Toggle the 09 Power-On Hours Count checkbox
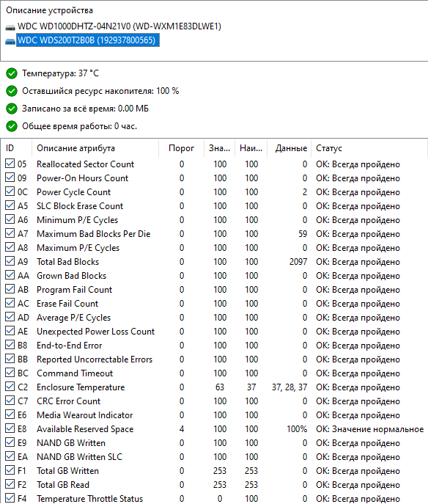 point(10,178)
